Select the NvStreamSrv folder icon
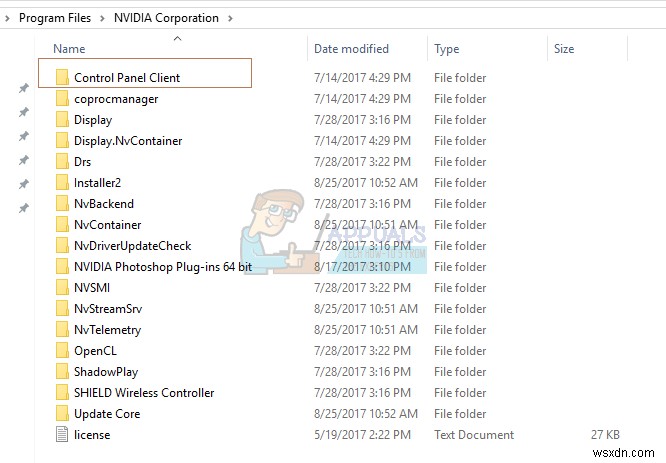This screenshot has height=463, width=666. coord(62,308)
